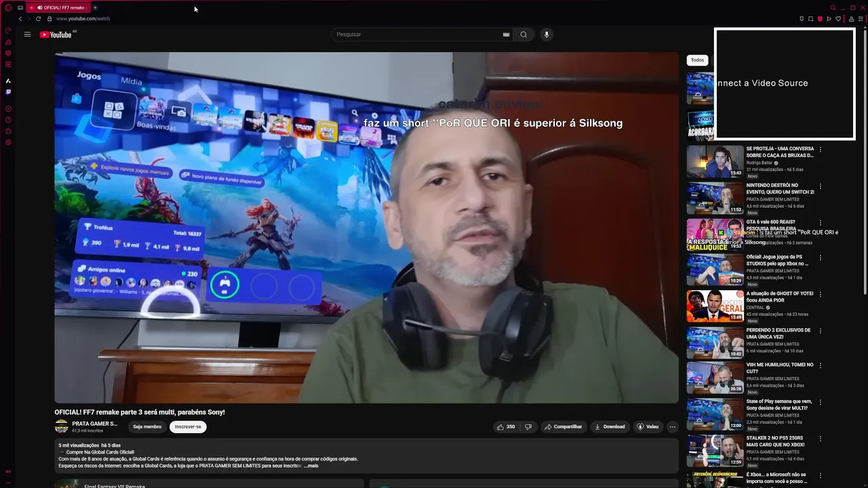Select the Todos filter chip
The height and width of the screenshot is (488, 868).
pyautogui.click(x=698, y=60)
